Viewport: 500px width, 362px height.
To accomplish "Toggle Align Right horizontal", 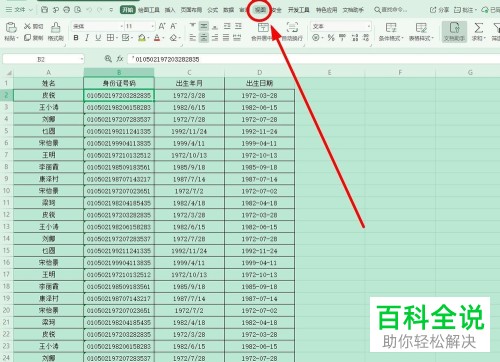I will [x=215, y=38].
